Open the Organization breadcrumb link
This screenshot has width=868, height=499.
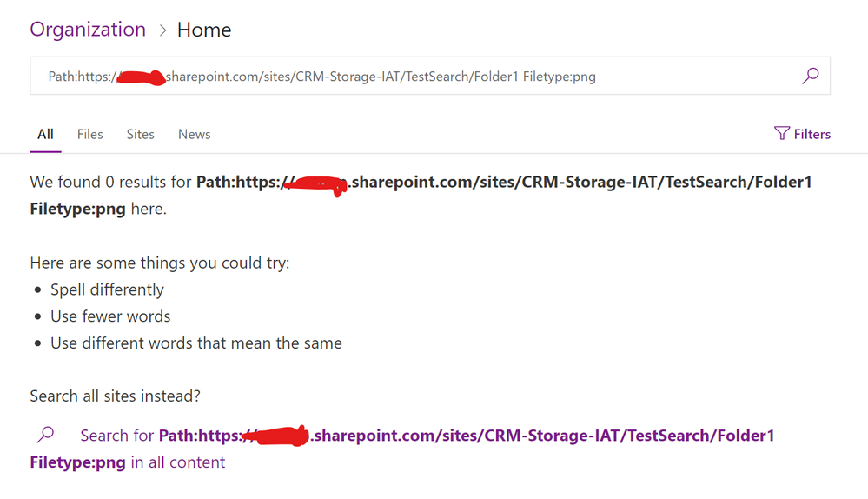tap(88, 30)
